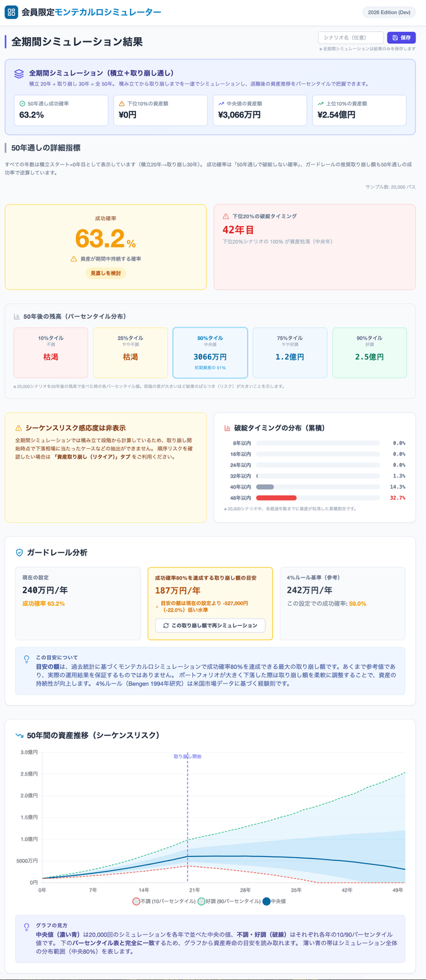The image size is (426, 980).
Task: Select the 10%タイル 枯渇 card
Action: pos(51,353)
